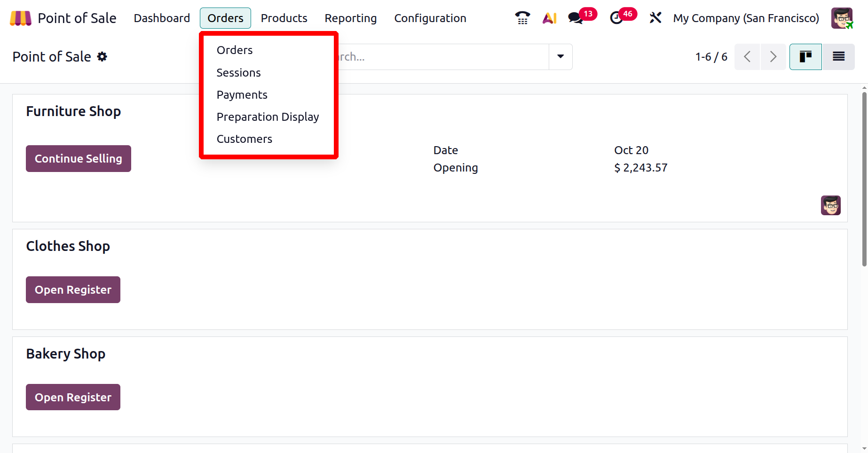Open the debug tools wrench icon

pyautogui.click(x=655, y=18)
